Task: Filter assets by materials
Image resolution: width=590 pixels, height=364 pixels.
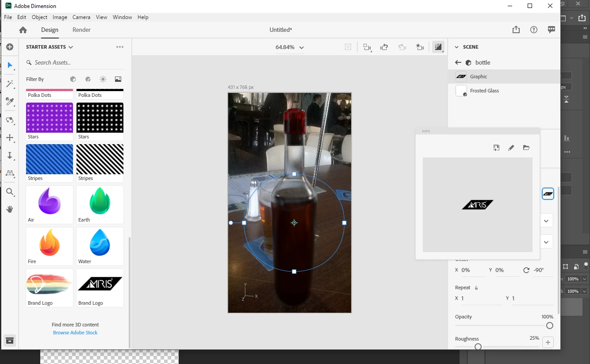Action: (88, 79)
